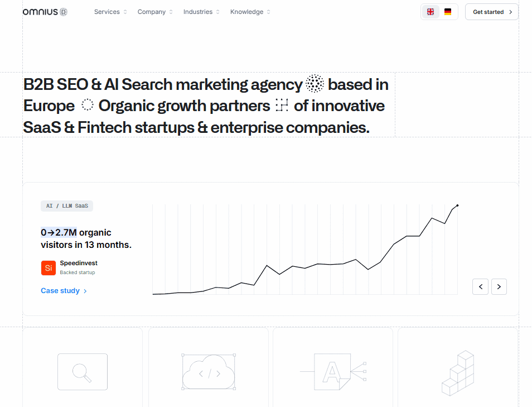Switch language to German flag
The width and height of the screenshot is (532, 407).
coord(448,12)
